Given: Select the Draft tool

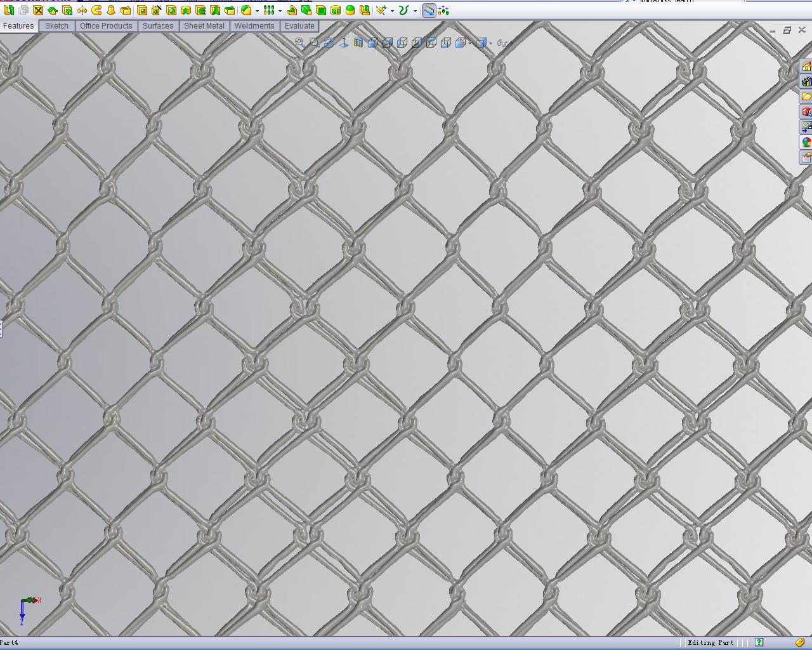Looking at the screenshot, I should coord(306,10).
